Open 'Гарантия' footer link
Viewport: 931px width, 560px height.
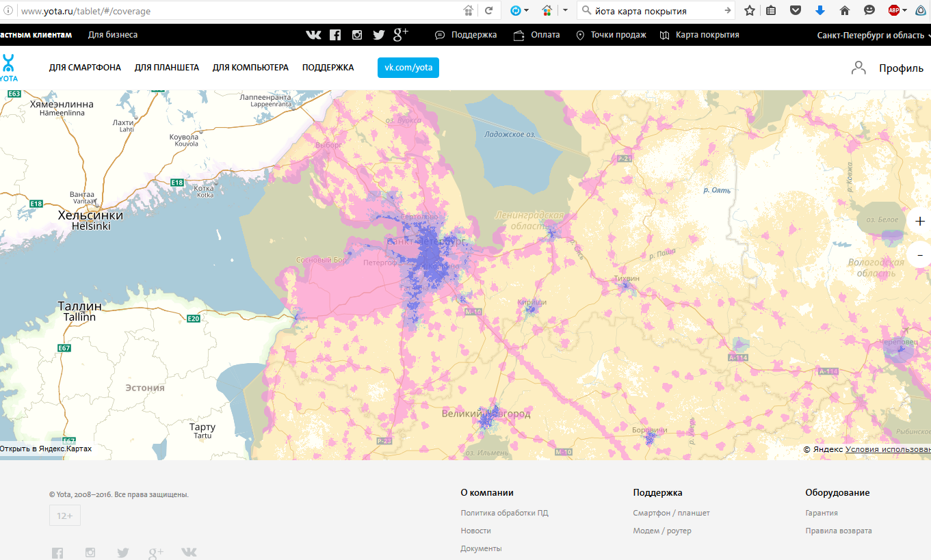[x=822, y=513]
